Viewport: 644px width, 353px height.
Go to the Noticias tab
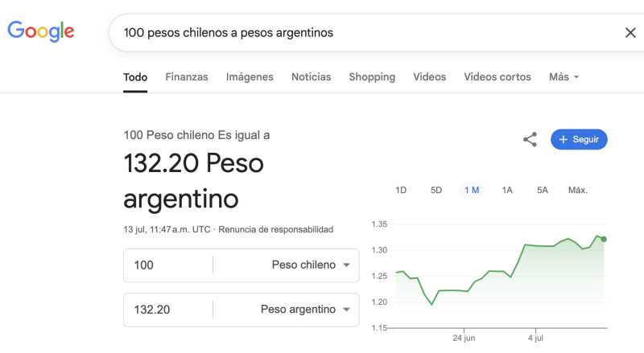tap(311, 77)
